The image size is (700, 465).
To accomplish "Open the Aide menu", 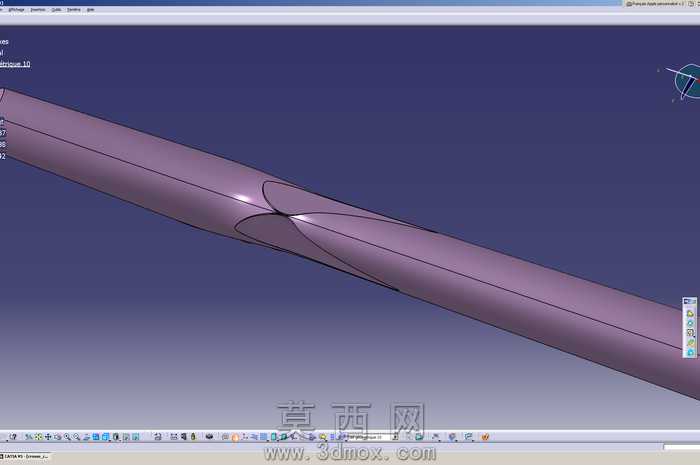I will pyautogui.click(x=90, y=9).
